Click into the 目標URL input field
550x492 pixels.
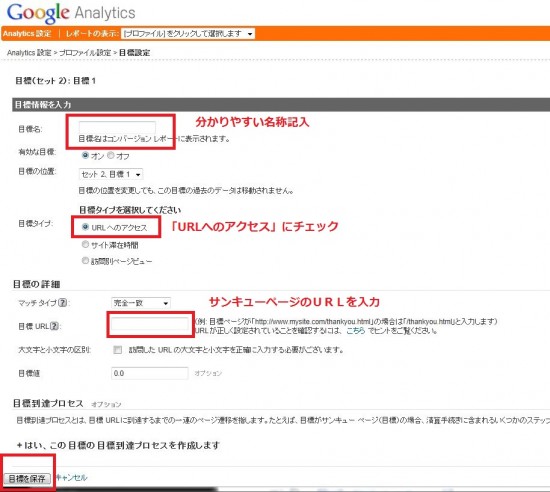point(150,324)
